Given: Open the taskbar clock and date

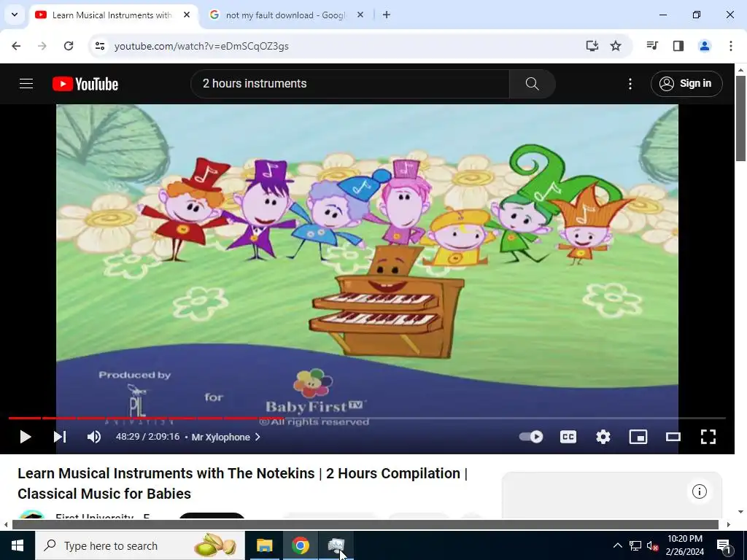Looking at the screenshot, I should point(684,545).
